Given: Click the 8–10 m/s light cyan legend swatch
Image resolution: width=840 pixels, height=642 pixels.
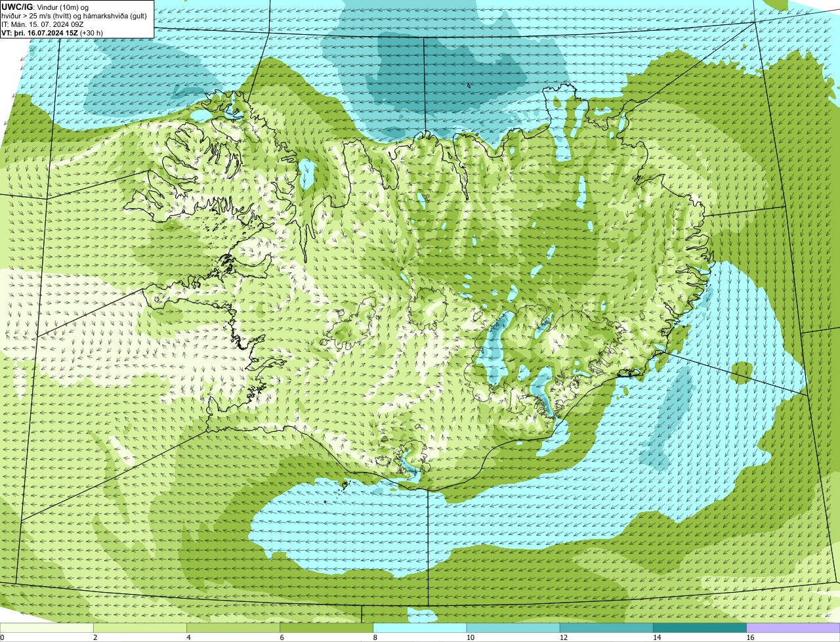Looking at the screenshot, I should [x=420, y=628].
